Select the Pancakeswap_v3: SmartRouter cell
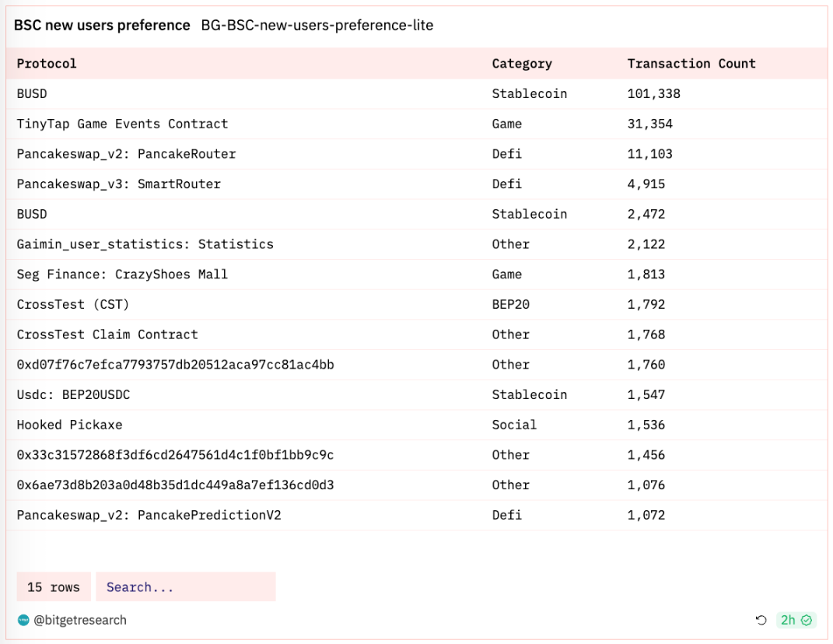The height and width of the screenshot is (644, 833). pos(118,184)
